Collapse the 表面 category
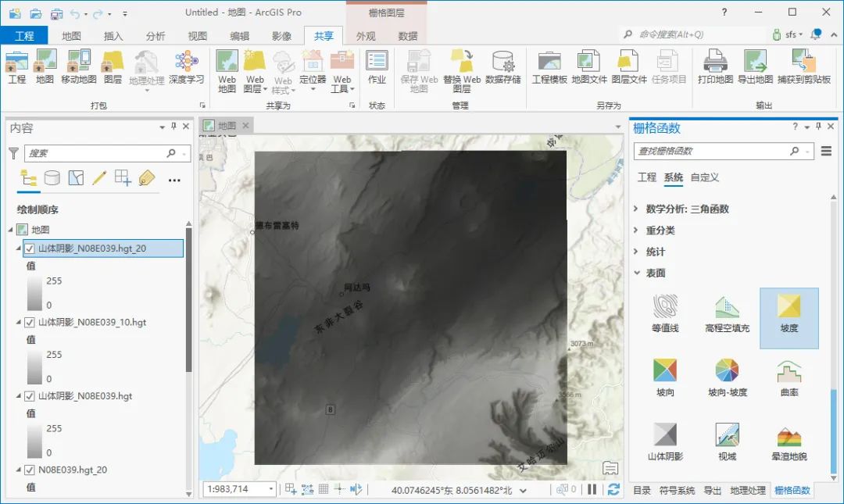 pos(636,273)
